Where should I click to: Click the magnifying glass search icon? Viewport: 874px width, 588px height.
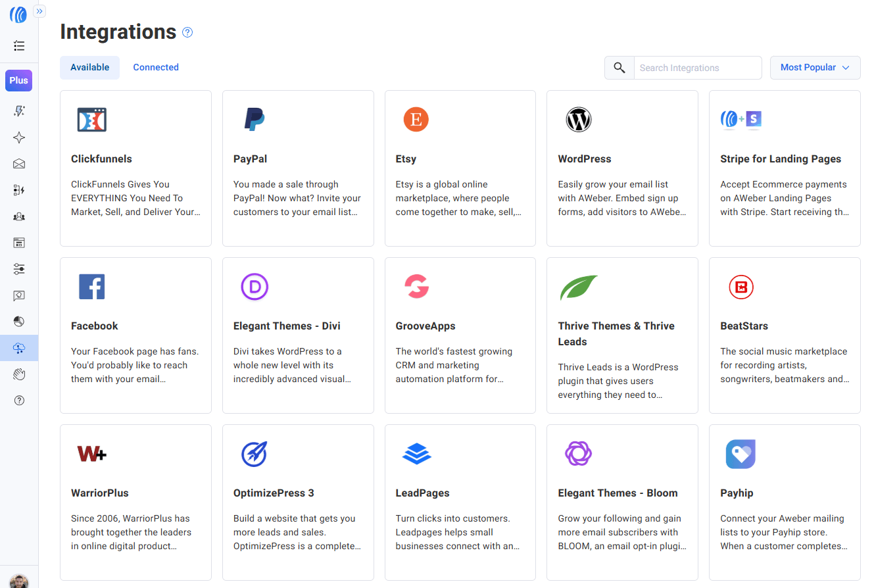click(619, 68)
